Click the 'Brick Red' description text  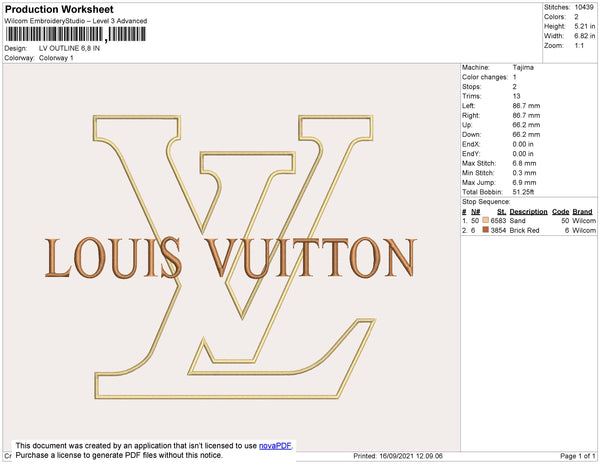[524, 230]
